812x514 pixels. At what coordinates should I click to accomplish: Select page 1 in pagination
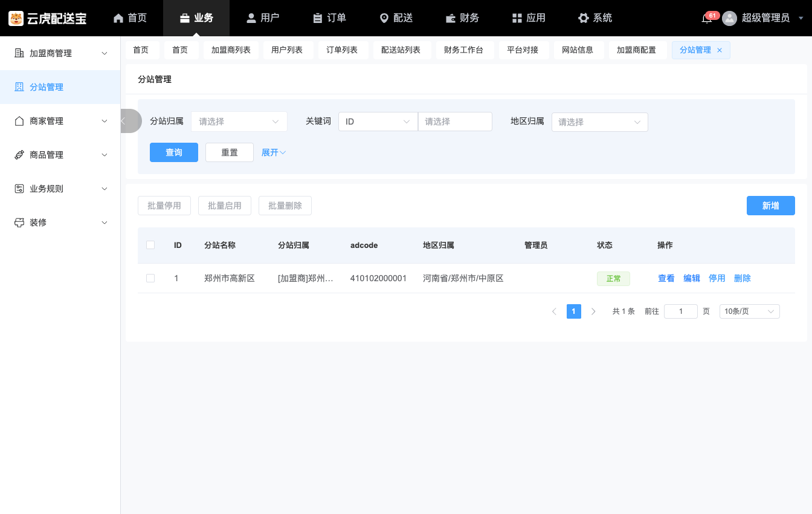point(574,311)
